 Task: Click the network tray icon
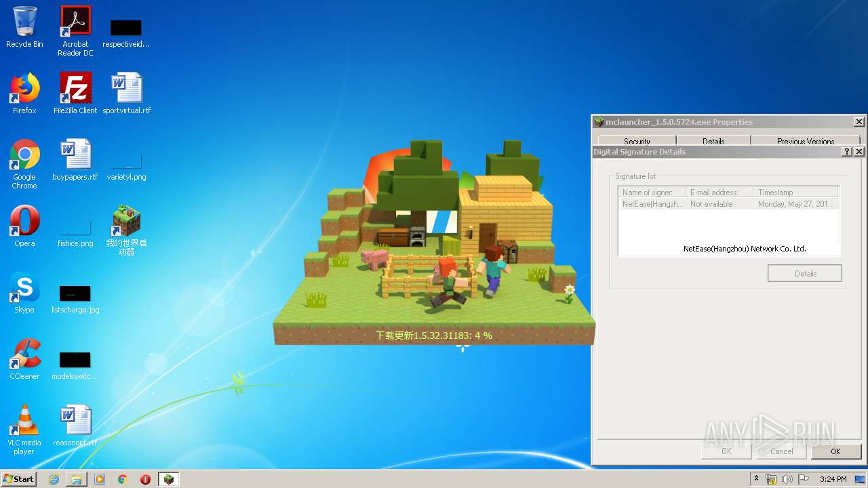click(771, 479)
